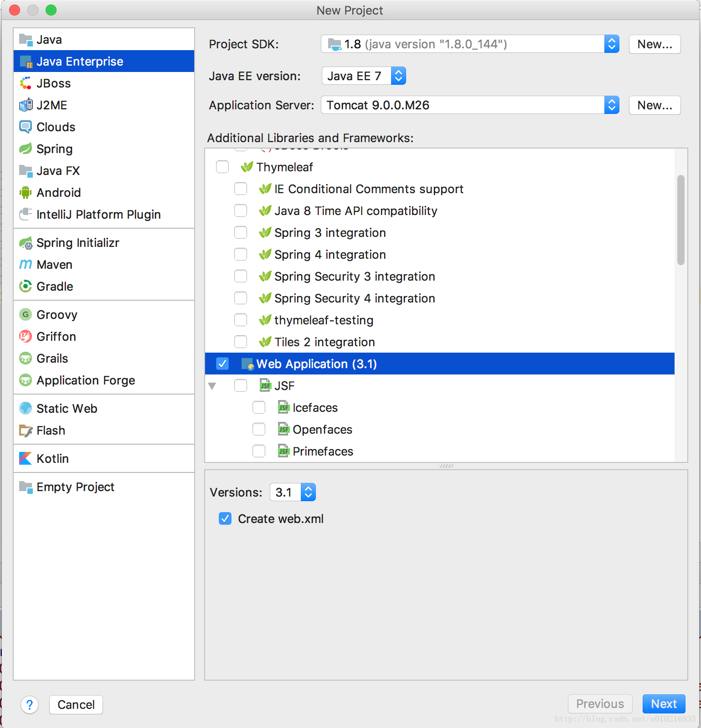This screenshot has height=728, width=701.
Task: Check the Icefaces checkbox
Action: pos(259,408)
